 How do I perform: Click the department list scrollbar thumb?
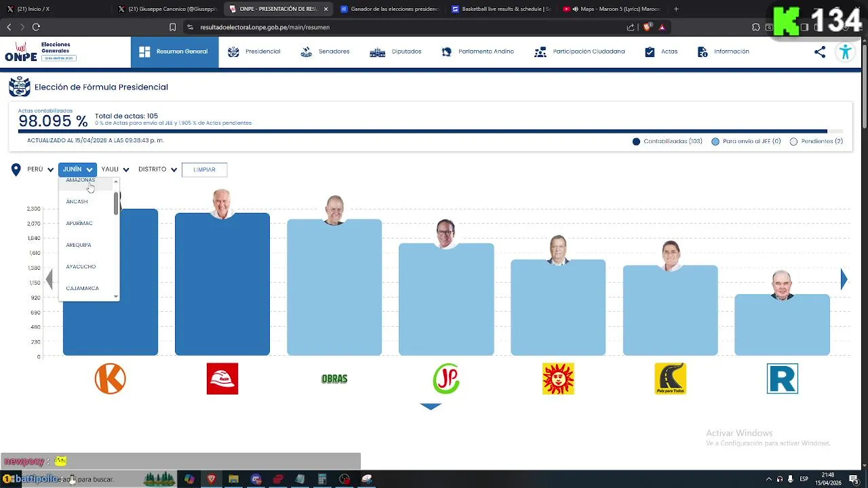(x=116, y=203)
